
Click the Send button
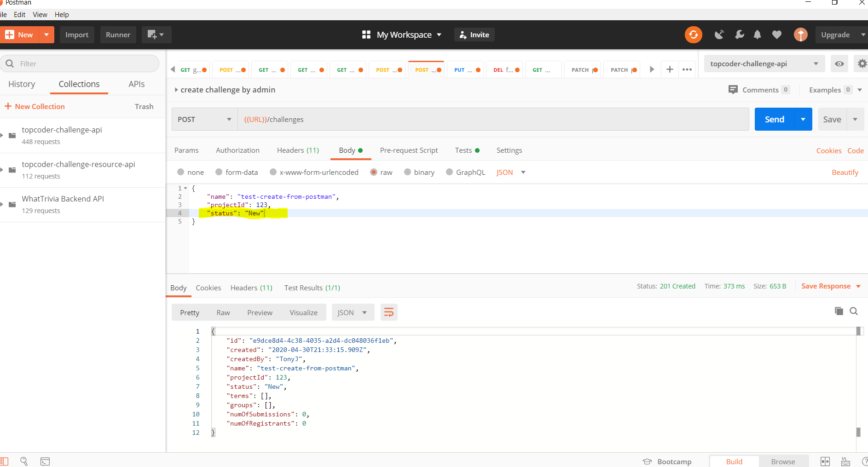click(x=775, y=119)
